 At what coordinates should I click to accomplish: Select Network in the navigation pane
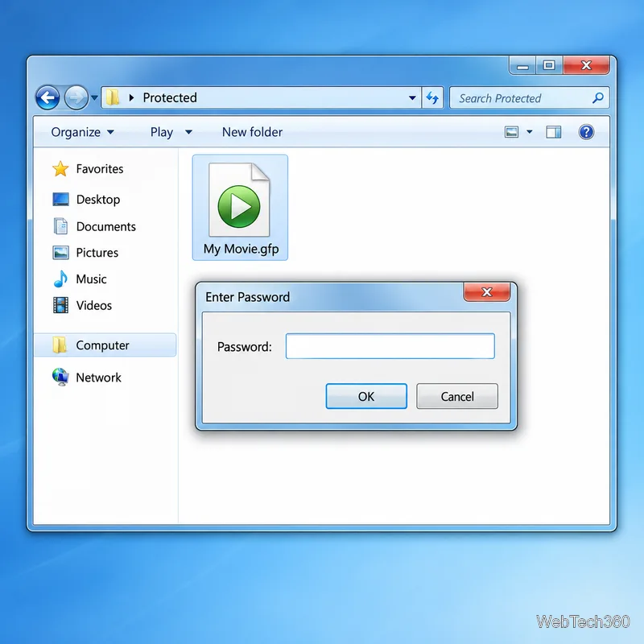pos(87,377)
